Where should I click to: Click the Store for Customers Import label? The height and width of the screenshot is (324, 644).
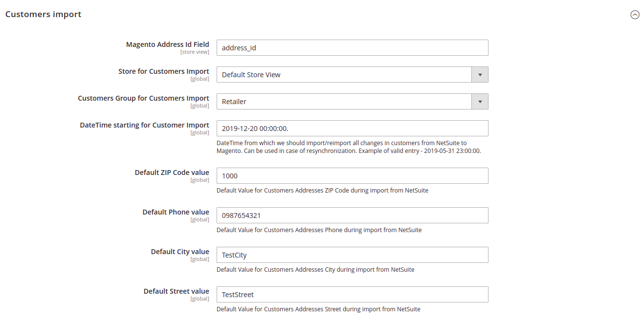click(x=164, y=71)
